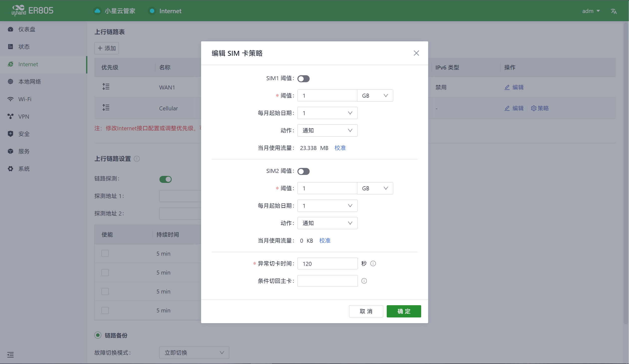This screenshot has height=364, width=629.
Task: Click the info icon beside 异常切卡时间
Action: (x=373, y=264)
